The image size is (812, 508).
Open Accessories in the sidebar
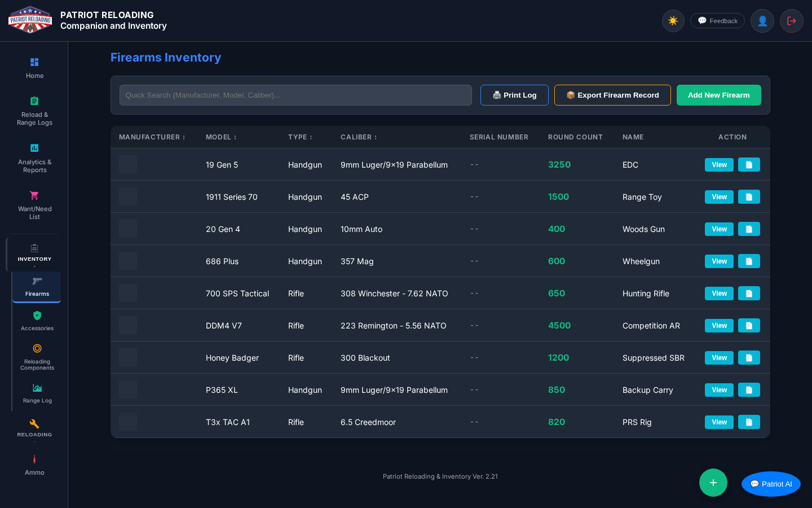coord(37,321)
